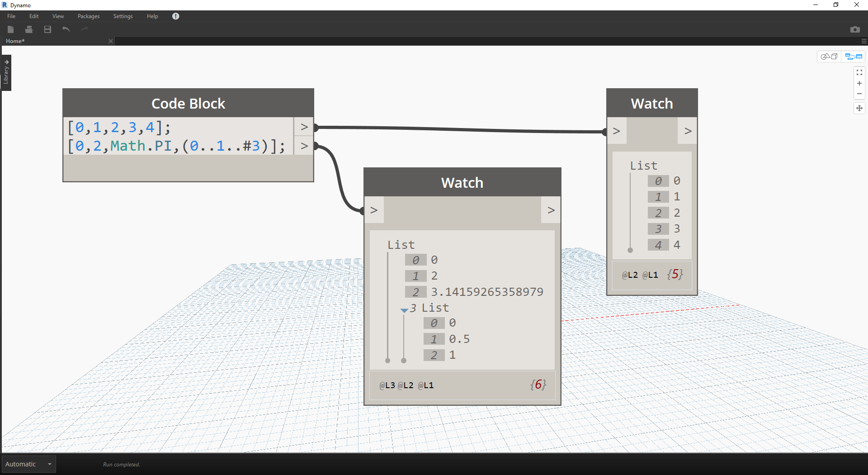Collapse the nested '3 List' item
This screenshot has width=868, height=475.
pos(404,310)
